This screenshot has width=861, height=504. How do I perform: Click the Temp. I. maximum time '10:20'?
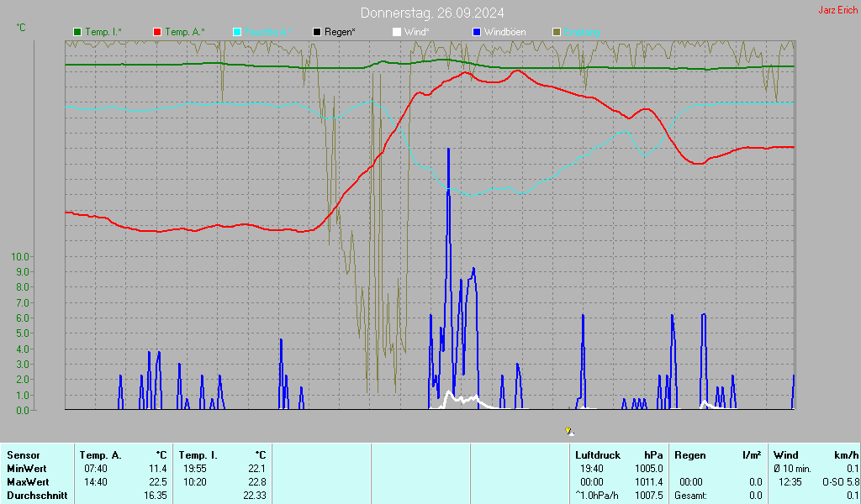195,482
